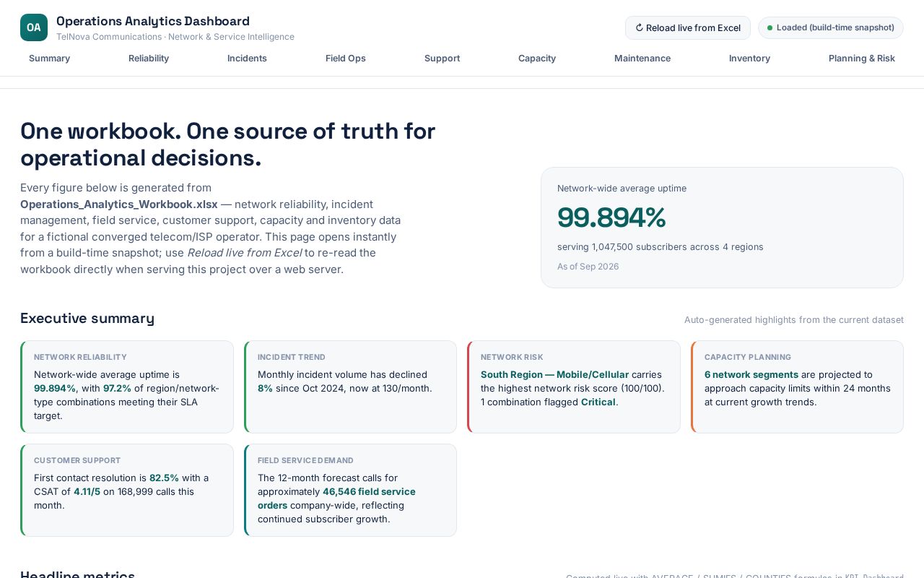This screenshot has width=924, height=578.
Task: Switch to the Reliability tab
Action: pos(149,59)
